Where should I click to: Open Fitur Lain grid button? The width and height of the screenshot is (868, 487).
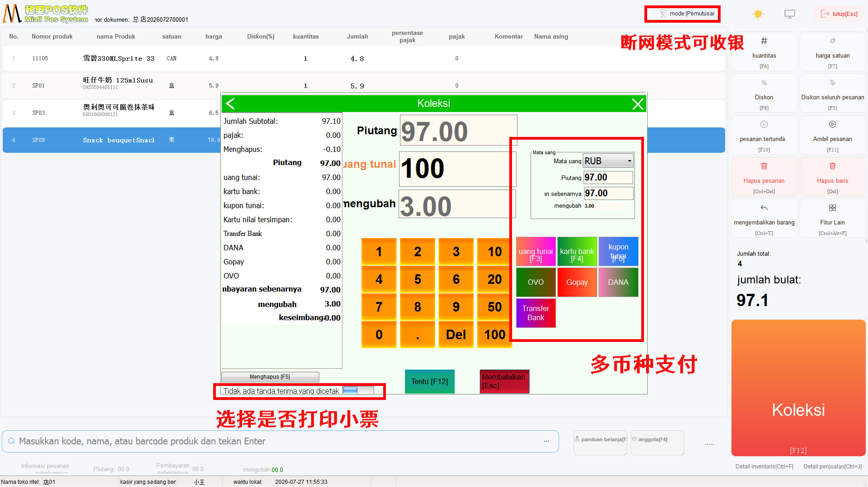(x=833, y=219)
